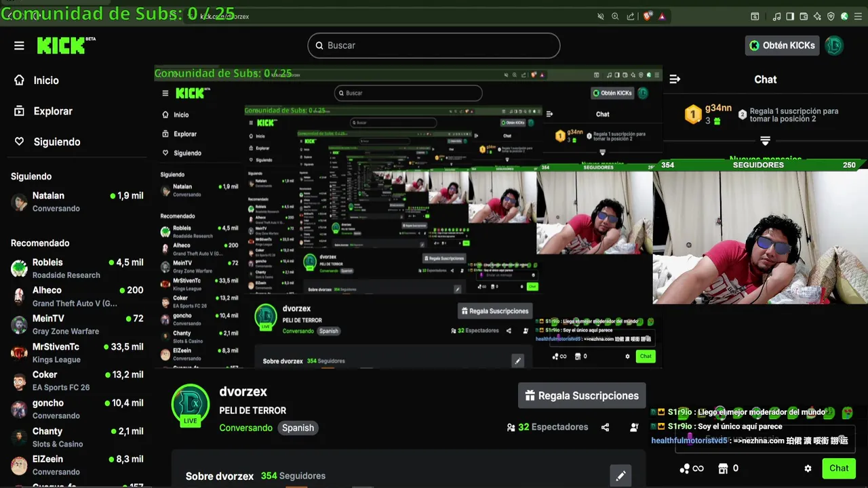Open the browser music playlist icon

click(777, 16)
